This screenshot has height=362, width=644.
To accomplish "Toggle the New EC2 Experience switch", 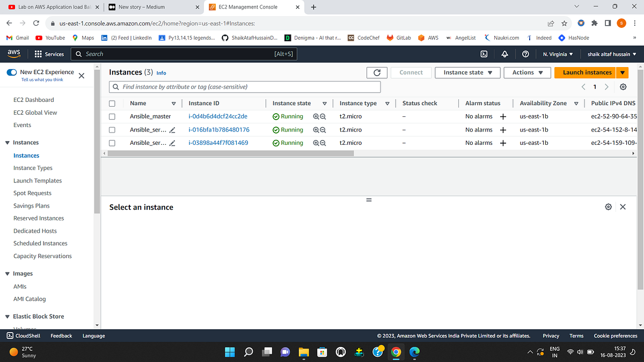I will coord(12,72).
